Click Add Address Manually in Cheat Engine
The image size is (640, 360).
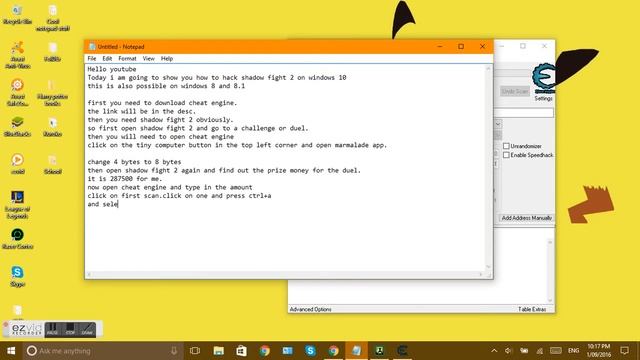click(x=527, y=218)
